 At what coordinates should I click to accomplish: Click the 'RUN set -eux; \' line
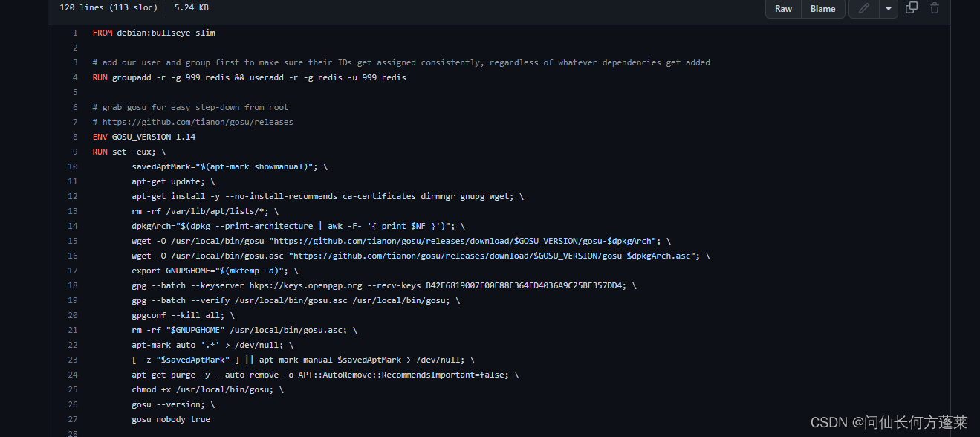(x=129, y=152)
